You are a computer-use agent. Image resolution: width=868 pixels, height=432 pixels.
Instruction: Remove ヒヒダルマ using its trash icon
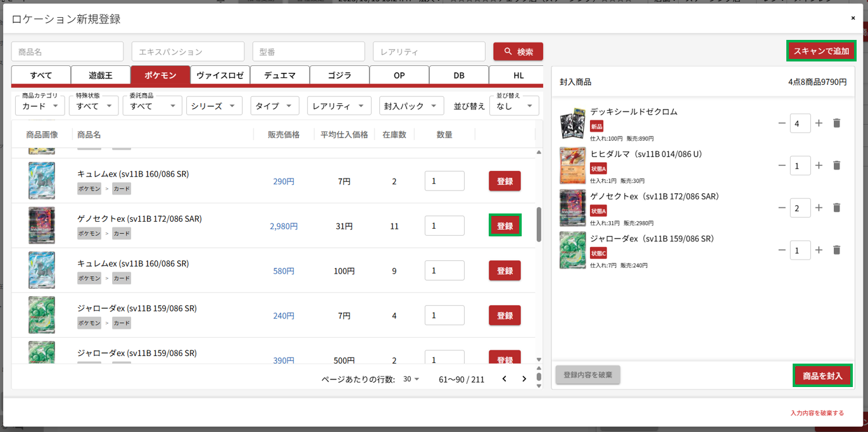(836, 165)
